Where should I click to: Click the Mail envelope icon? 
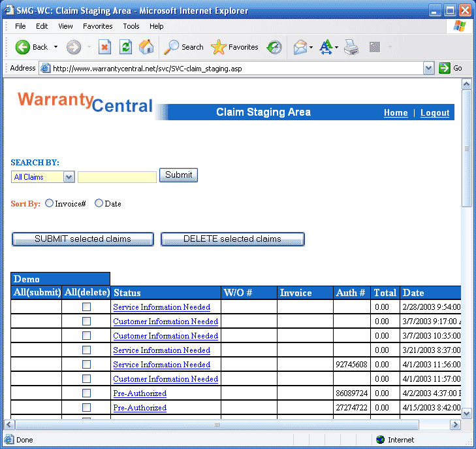coord(300,48)
